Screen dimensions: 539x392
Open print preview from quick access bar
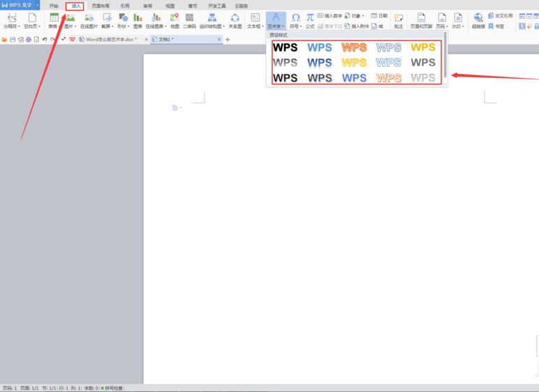click(36, 40)
